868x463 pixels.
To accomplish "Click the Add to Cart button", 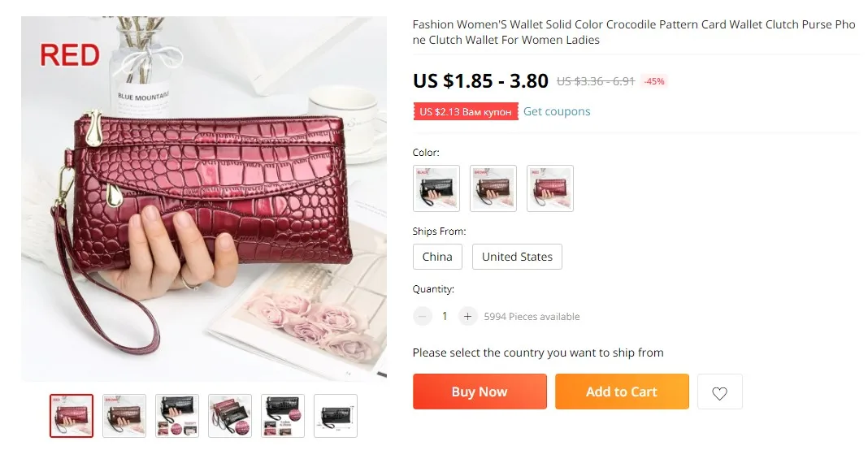I will pos(623,392).
